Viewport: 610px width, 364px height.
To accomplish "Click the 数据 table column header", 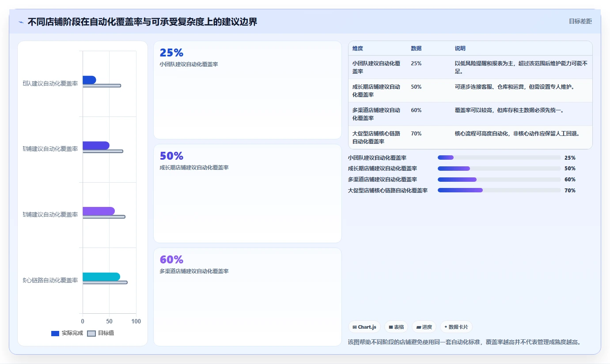I will 416,49.
